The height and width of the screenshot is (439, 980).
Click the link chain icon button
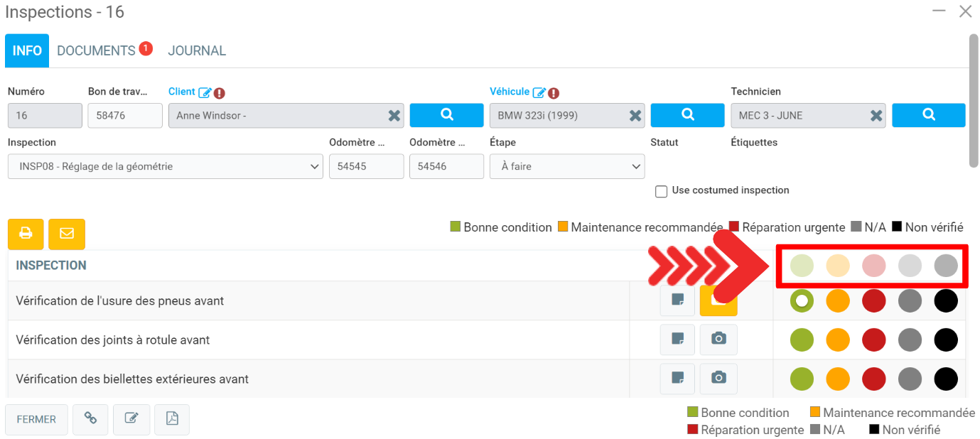(90, 419)
